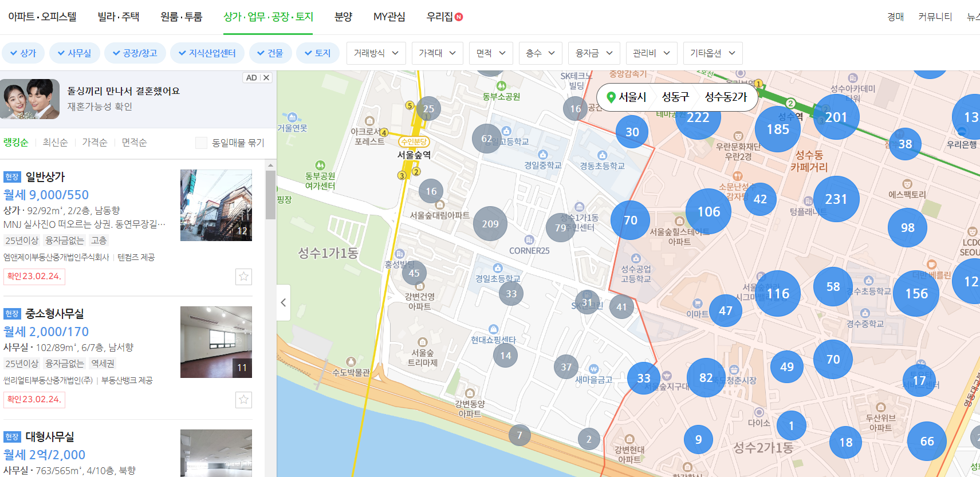This screenshot has height=477, width=980.
Task: Open 대형사무실 listing 월세 2억/2,000
Action: [45, 455]
